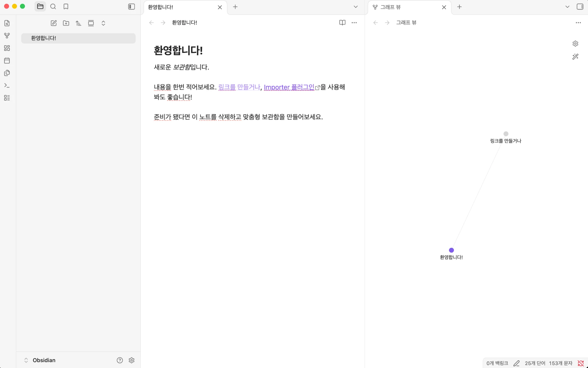Open graph view more options menu
This screenshot has height=368, width=588.
[578, 23]
